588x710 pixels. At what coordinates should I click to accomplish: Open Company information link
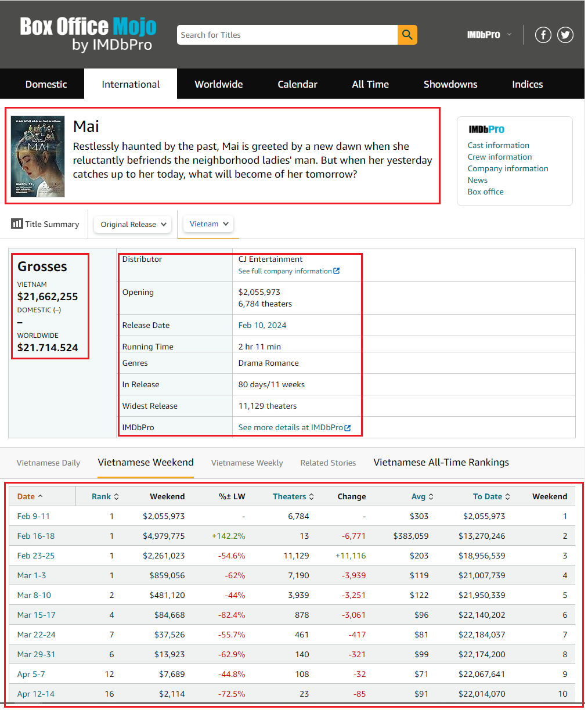click(508, 168)
